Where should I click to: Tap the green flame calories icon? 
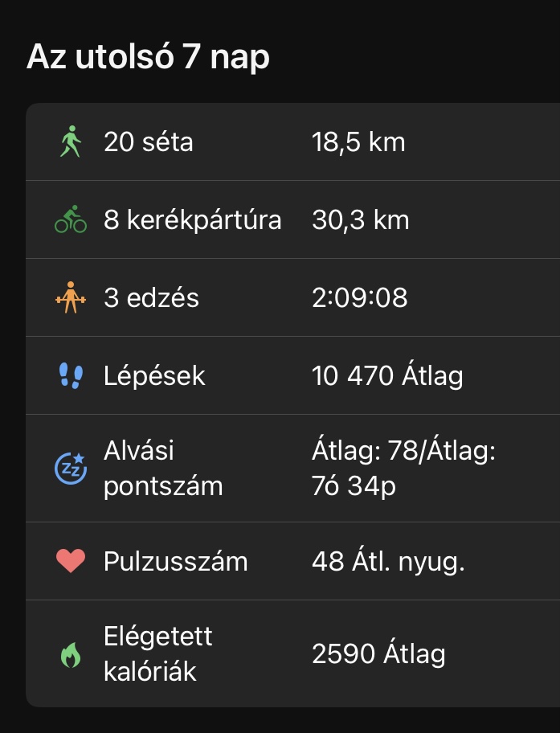tap(71, 654)
